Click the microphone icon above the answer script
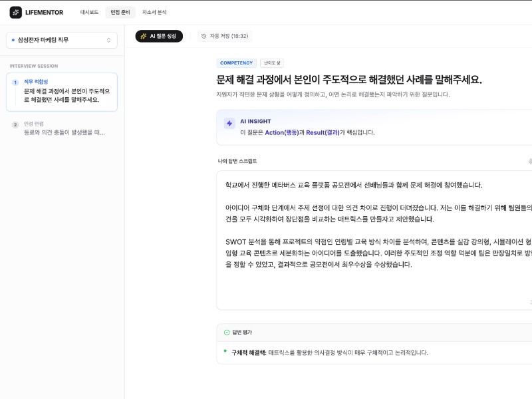The height and width of the screenshot is (399, 532). (530, 161)
